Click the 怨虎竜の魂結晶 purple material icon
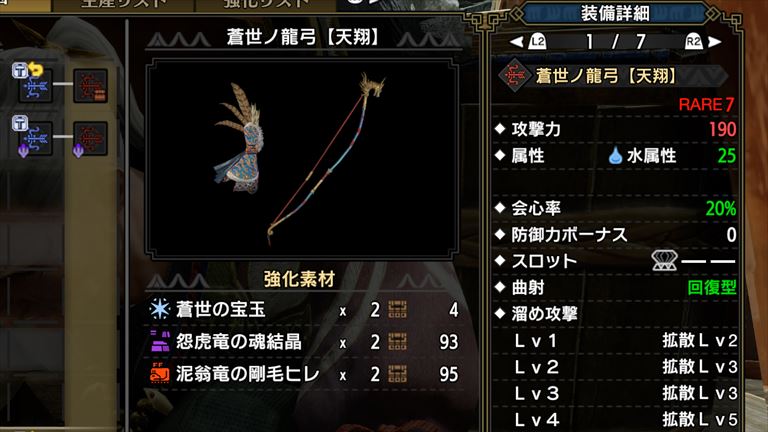Image resolution: width=768 pixels, height=432 pixels. [x=160, y=341]
